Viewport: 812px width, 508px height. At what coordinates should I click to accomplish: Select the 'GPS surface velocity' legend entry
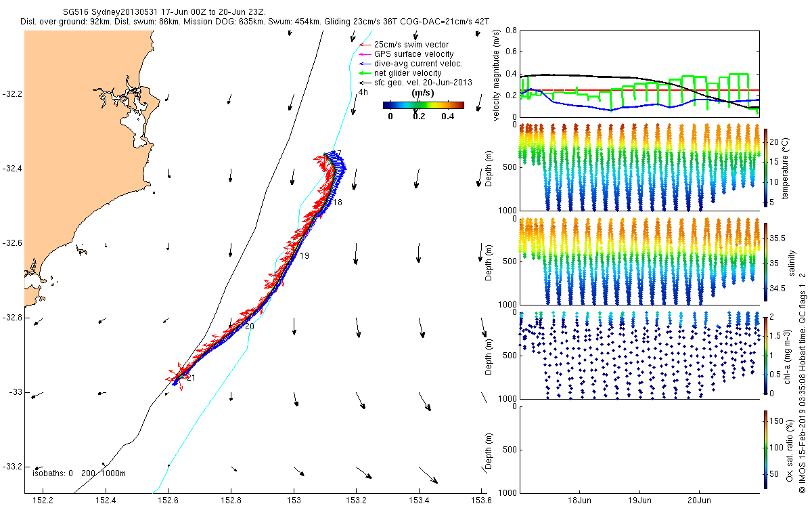point(414,54)
